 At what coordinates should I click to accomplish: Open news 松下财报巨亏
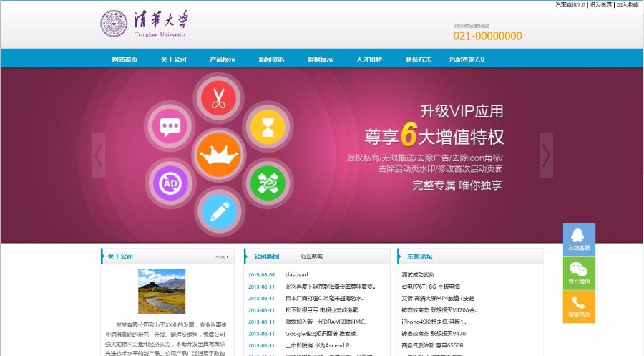(321, 310)
